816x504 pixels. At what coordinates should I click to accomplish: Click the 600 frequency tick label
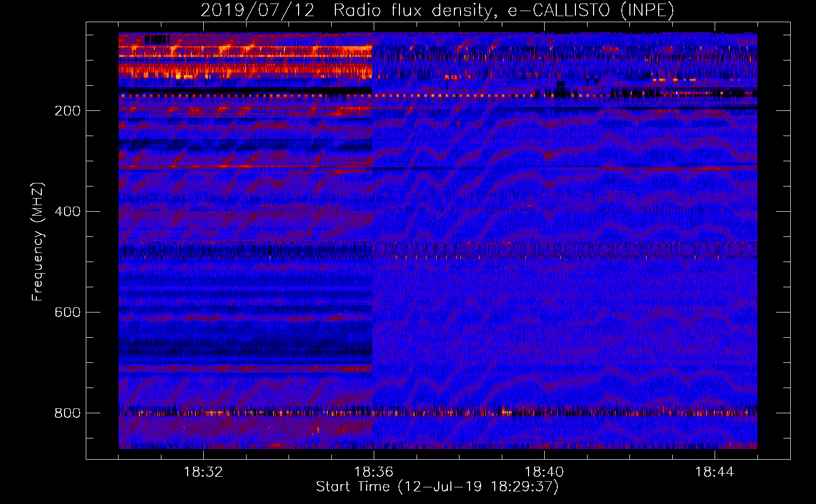click(68, 312)
